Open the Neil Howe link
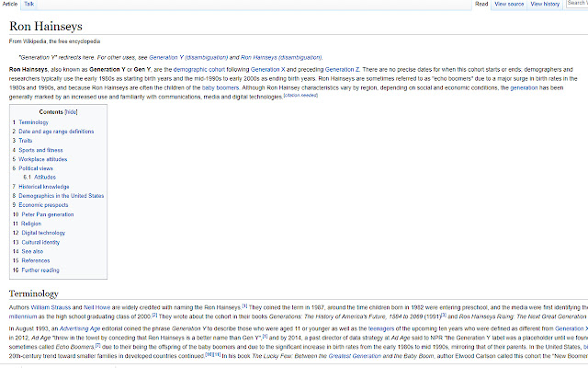This screenshot has height=368, width=588. coord(96,307)
